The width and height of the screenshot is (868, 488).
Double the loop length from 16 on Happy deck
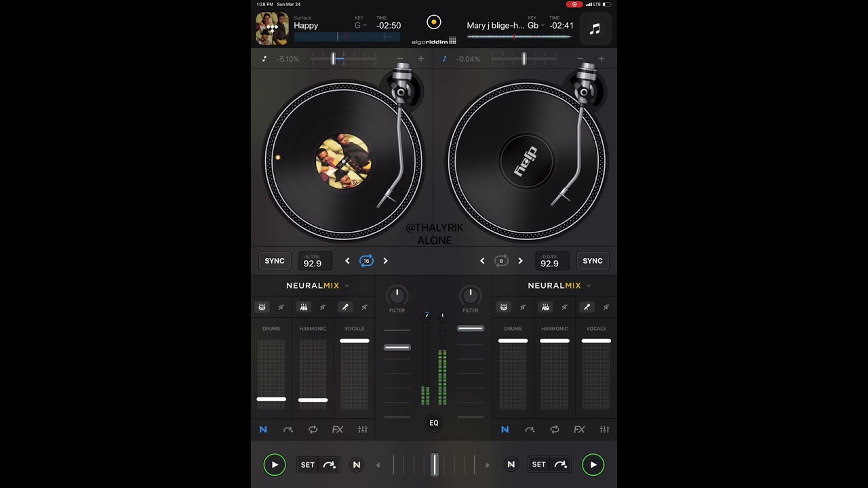coord(385,261)
